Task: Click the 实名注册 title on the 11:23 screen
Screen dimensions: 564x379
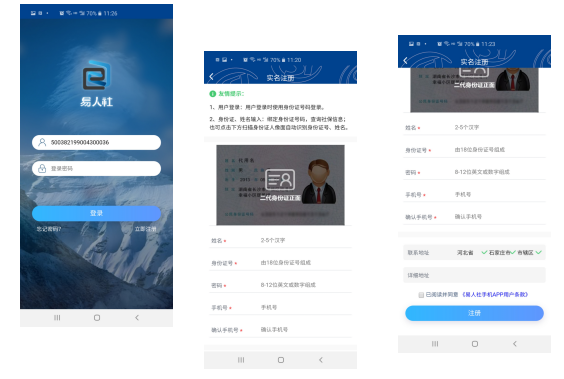Action: 474,62
